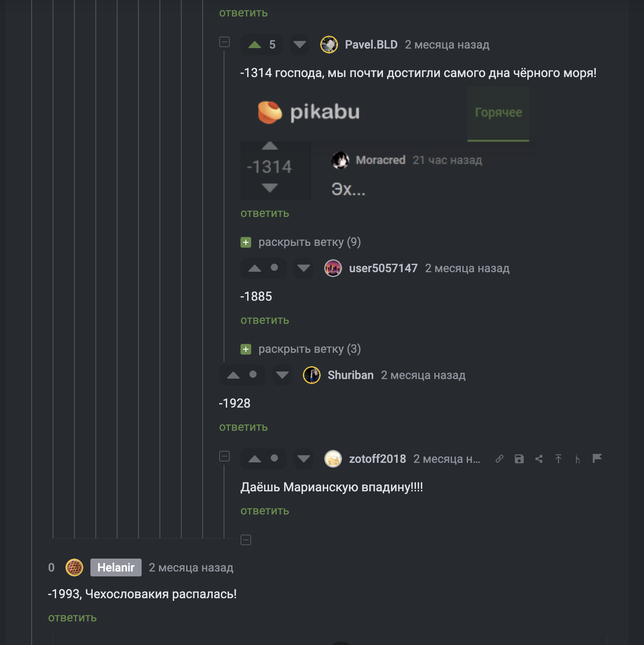
Task: Reply to the -1885 comment
Action: coord(265,321)
